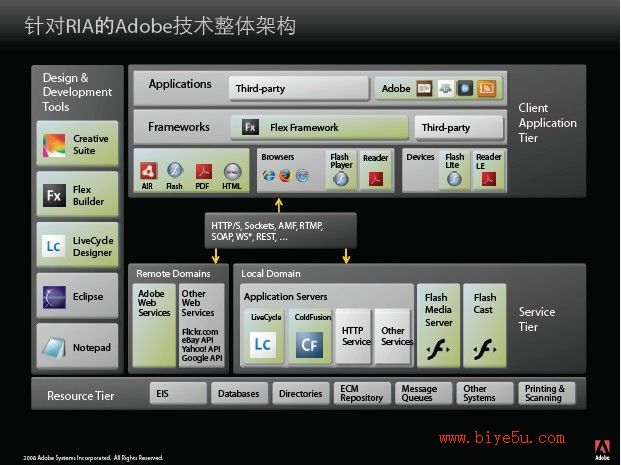Select the HTML runtime icon
621x465 pixels.
[232, 172]
